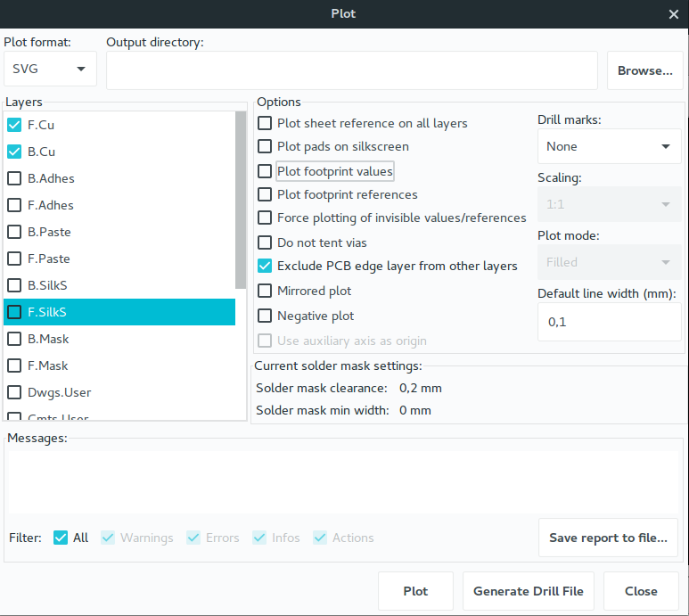The image size is (689, 616).
Task: Expand the Drill marks dropdown
Action: [609, 146]
